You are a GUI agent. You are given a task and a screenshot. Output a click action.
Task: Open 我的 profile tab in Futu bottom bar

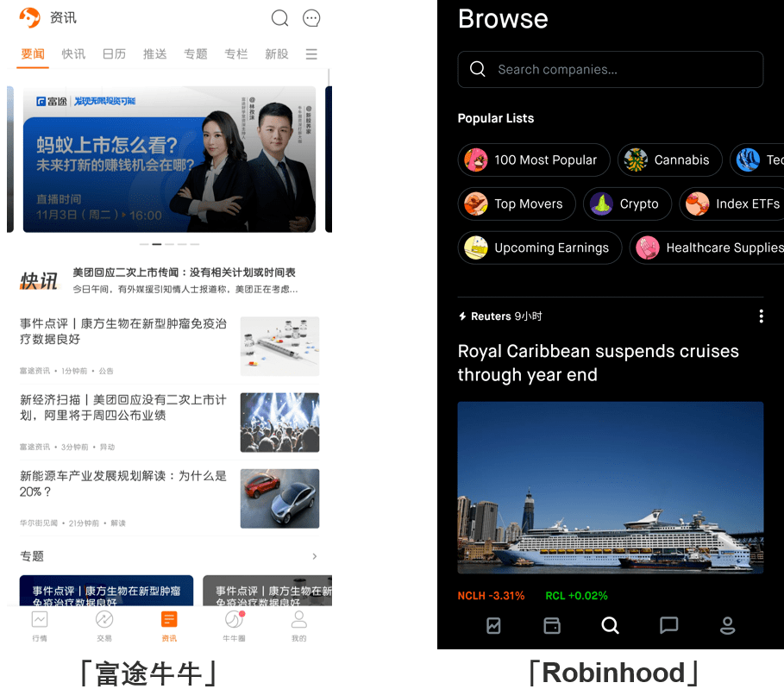(x=299, y=626)
